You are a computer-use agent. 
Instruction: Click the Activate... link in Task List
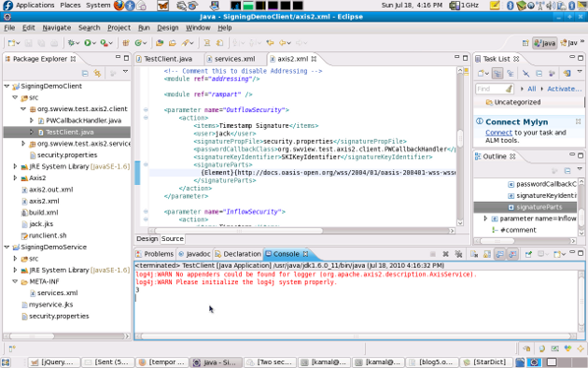click(565, 89)
